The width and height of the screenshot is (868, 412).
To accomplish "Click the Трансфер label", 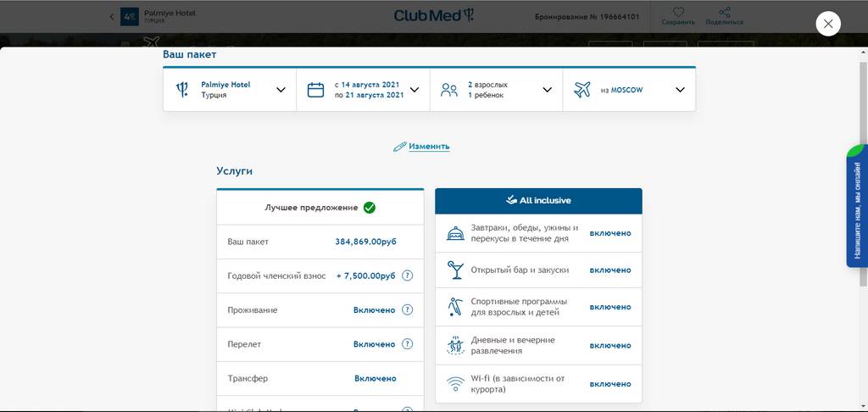I will (x=248, y=379).
